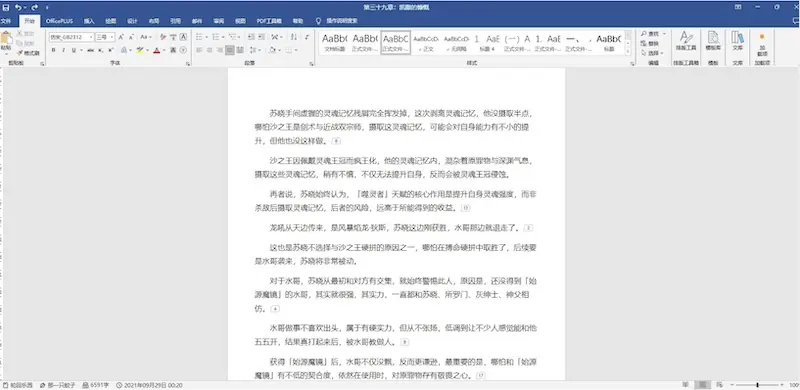
Task: Toggle Strikethrough formatting
Action: point(90,50)
